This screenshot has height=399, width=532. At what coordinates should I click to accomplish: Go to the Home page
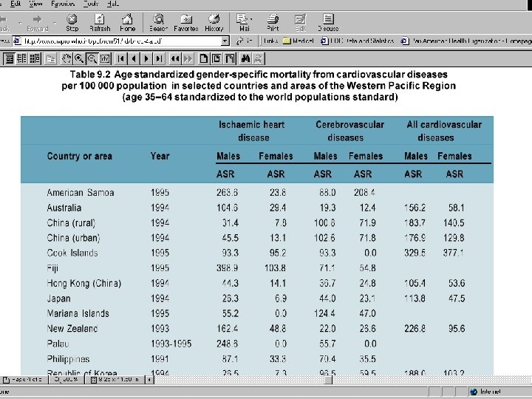point(128,23)
